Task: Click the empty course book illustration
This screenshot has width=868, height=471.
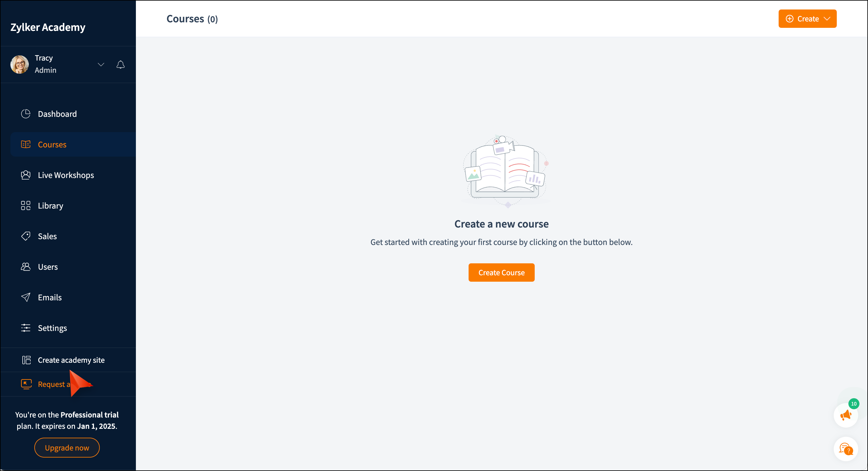Action: coord(504,170)
